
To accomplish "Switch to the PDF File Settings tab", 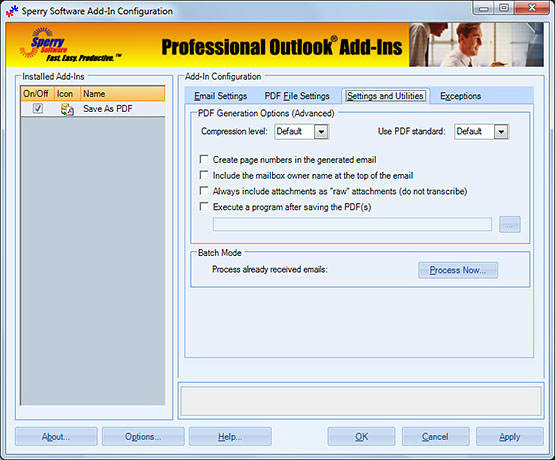I will pyautogui.click(x=297, y=96).
